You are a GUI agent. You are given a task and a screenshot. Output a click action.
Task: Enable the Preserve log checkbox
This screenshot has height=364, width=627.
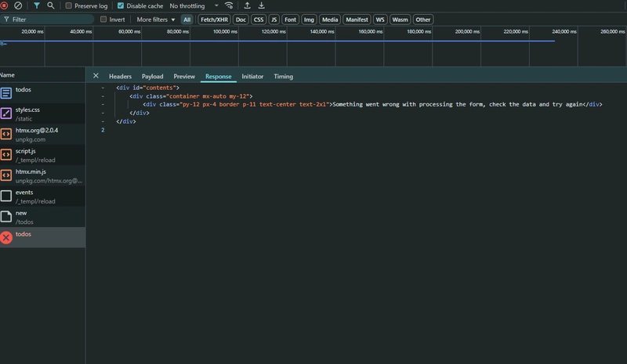[x=69, y=5]
